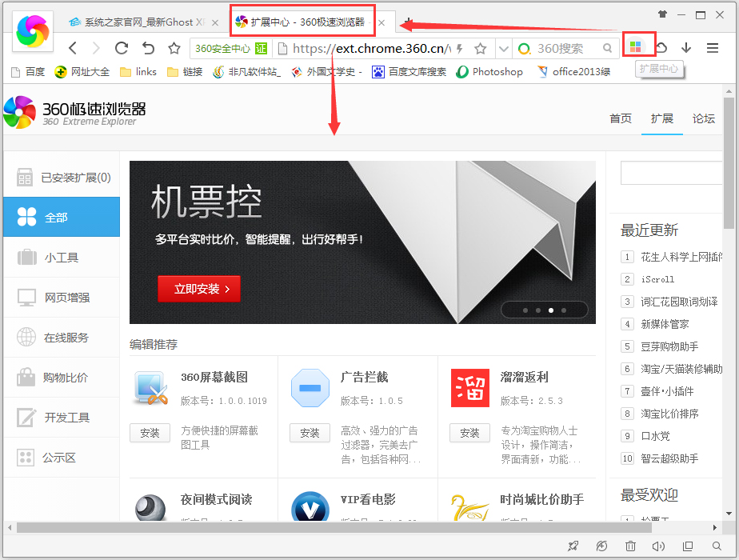
Task: Open the 网址大全 bookmark
Action: pyautogui.click(x=82, y=72)
